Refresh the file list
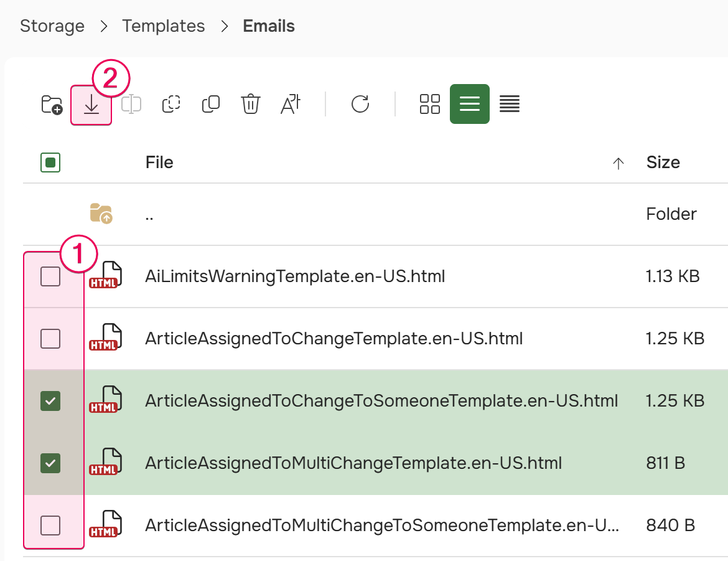This screenshot has height=561, width=728. coord(360,104)
